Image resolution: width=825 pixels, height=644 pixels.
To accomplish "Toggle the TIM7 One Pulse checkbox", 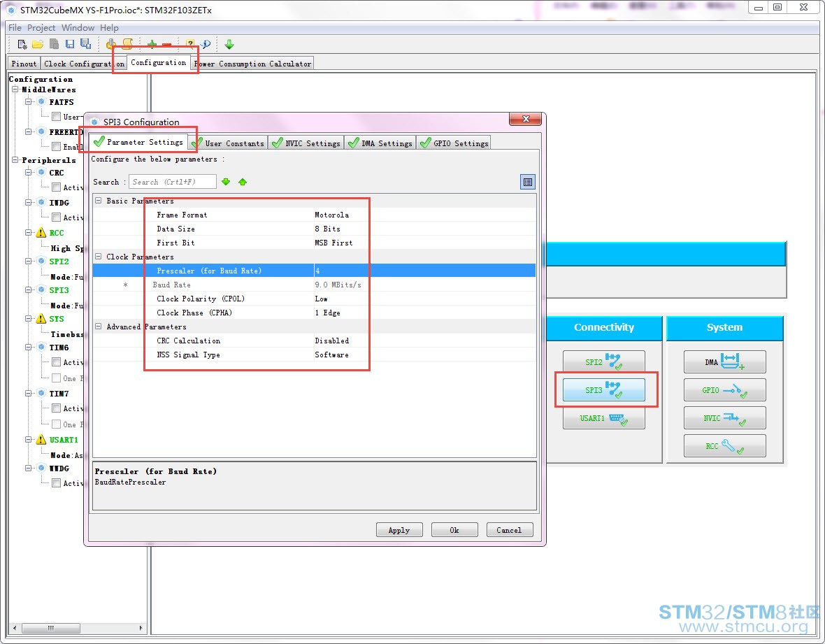I will (x=57, y=424).
